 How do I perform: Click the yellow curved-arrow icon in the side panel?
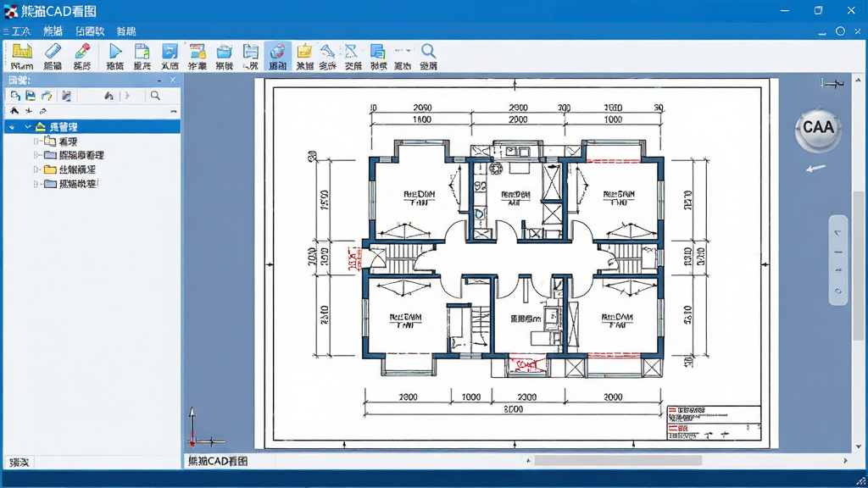[x=47, y=96]
